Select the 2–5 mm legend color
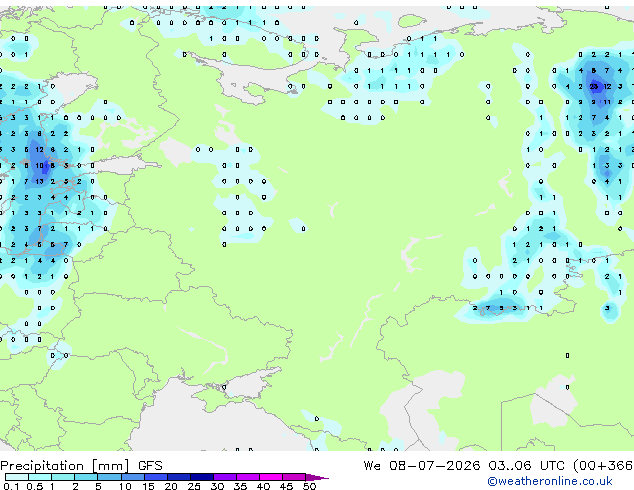This screenshot has width=634, height=490. 86,477
